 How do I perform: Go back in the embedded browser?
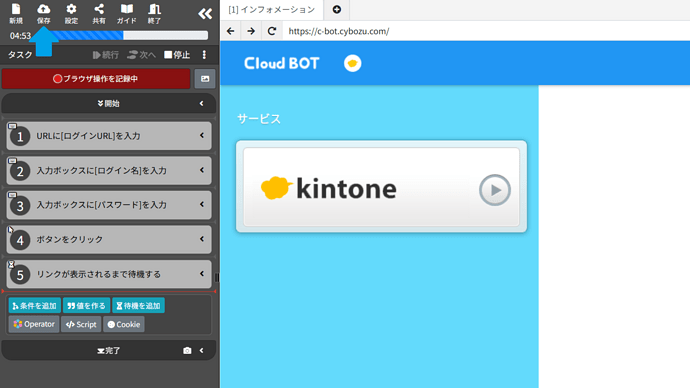(231, 31)
